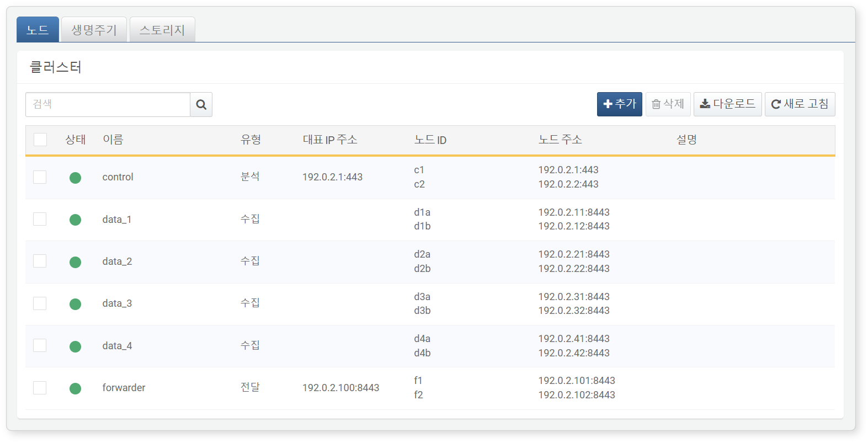
Task: Click node address 192.0.2.2:443
Action: (568, 184)
